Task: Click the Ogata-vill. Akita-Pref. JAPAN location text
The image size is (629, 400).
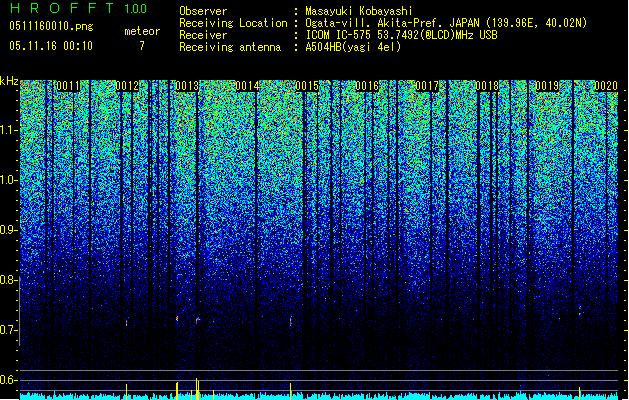Action: pos(446,23)
